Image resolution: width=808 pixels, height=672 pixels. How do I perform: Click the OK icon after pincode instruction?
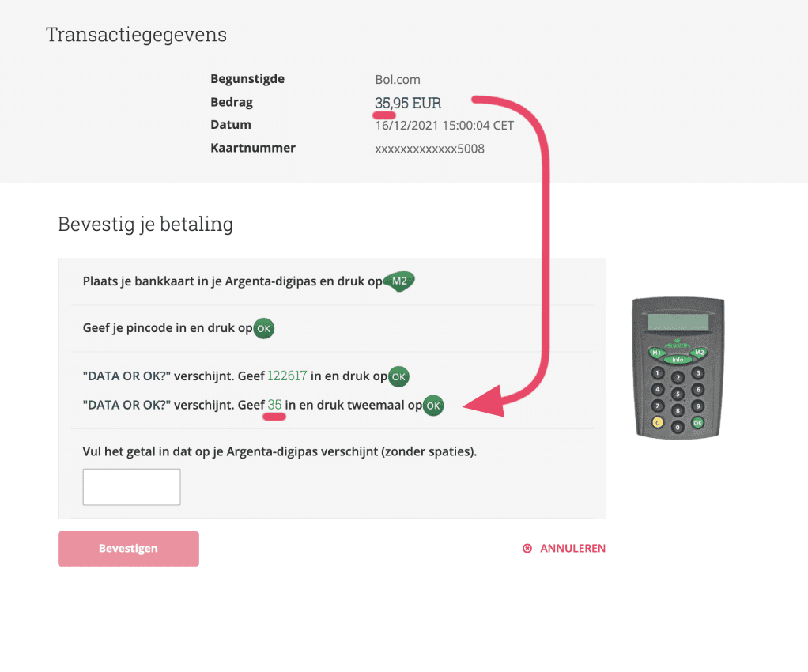pyautogui.click(x=264, y=329)
